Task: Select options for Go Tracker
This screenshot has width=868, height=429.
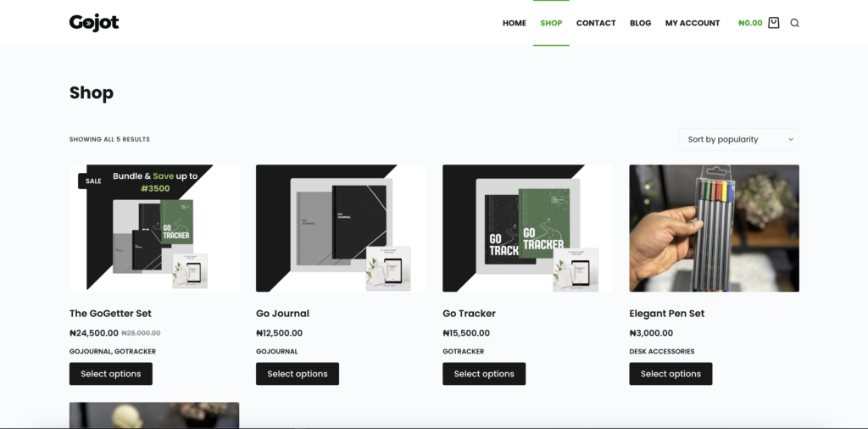Action: tap(484, 374)
